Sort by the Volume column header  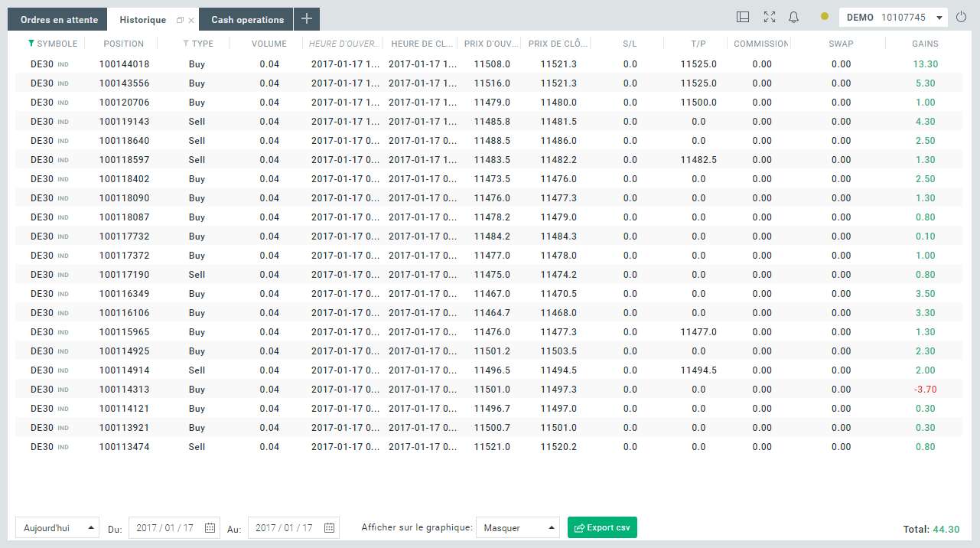269,44
